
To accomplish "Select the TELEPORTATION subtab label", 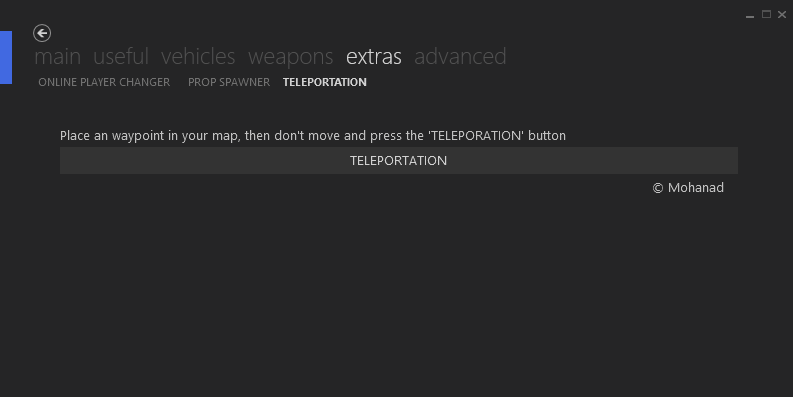I will [x=325, y=82].
